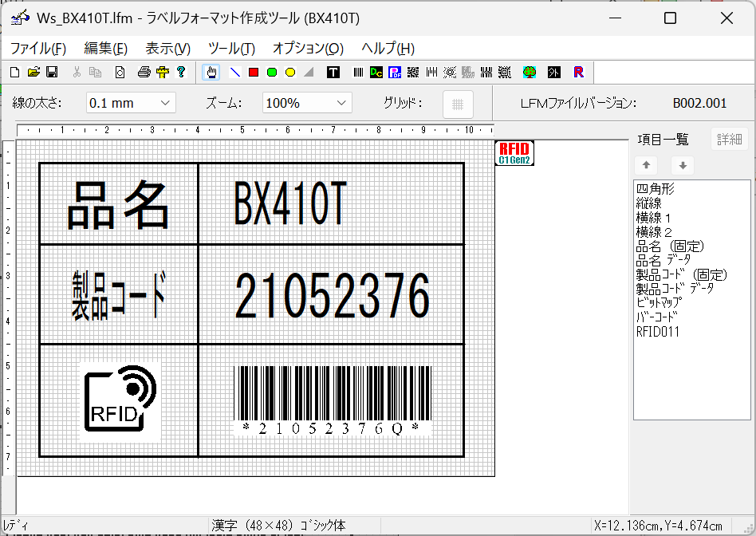Select the green Dc code tool
The image size is (756, 536).
(376, 73)
